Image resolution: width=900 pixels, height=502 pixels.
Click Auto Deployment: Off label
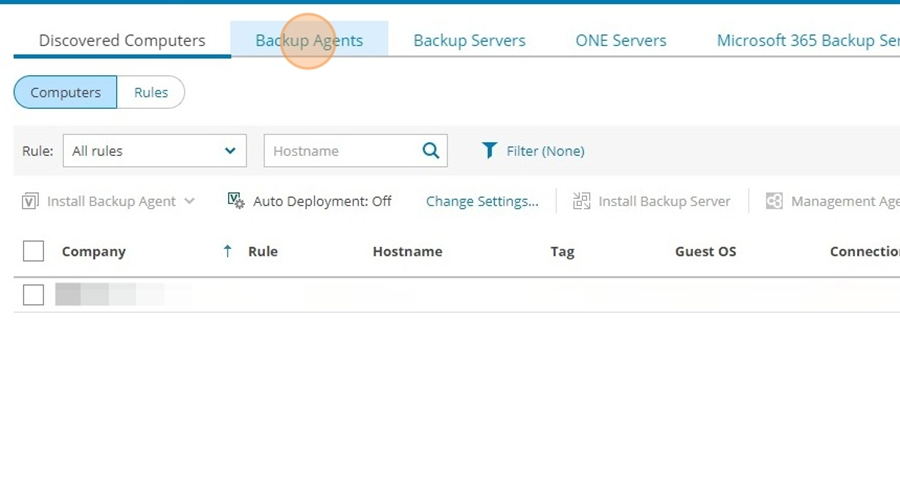coord(322,201)
